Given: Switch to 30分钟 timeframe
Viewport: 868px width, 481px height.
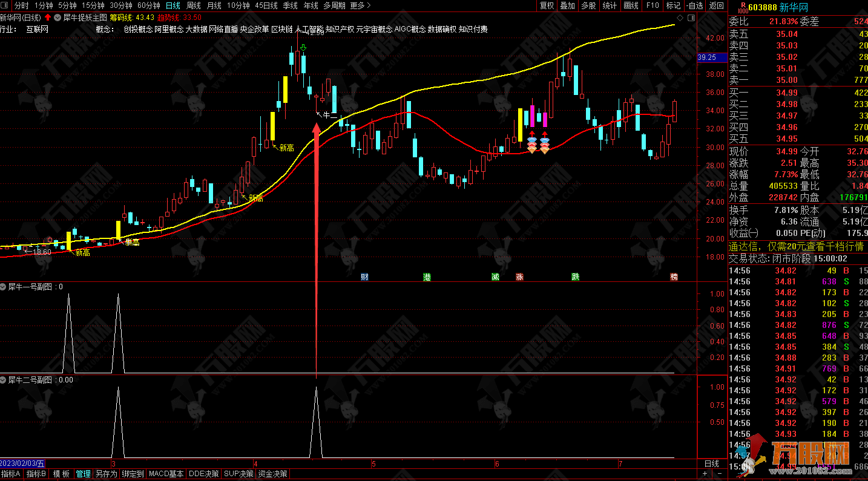Looking at the screenshot, I should pyautogui.click(x=121, y=5).
